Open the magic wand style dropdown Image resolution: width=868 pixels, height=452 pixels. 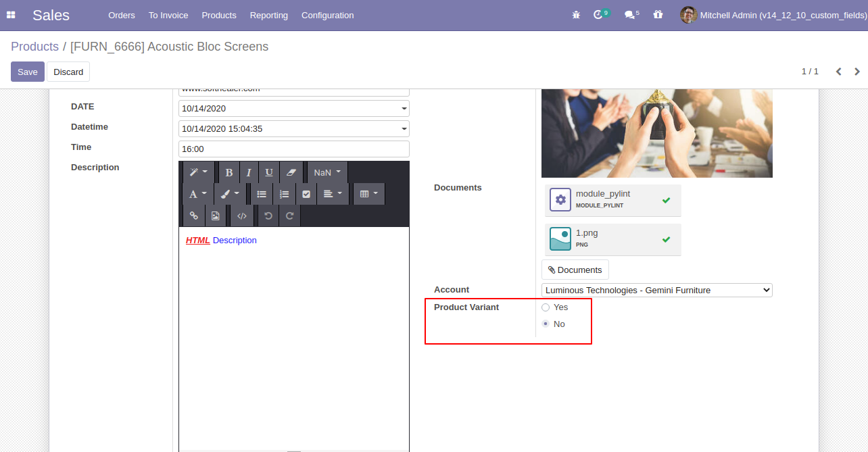tap(199, 172)
